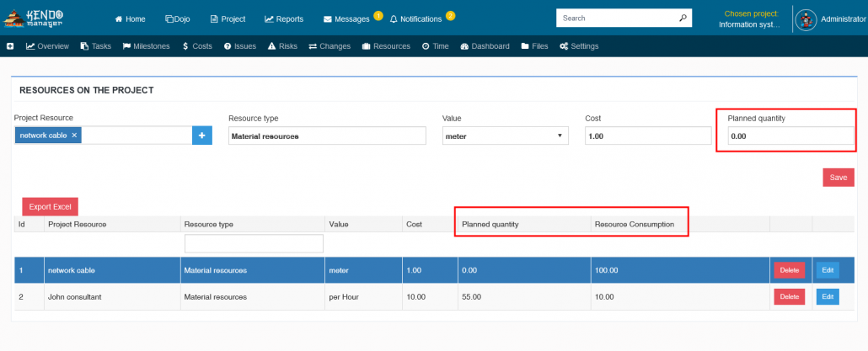Sort by the Value column header

(338, 225)
